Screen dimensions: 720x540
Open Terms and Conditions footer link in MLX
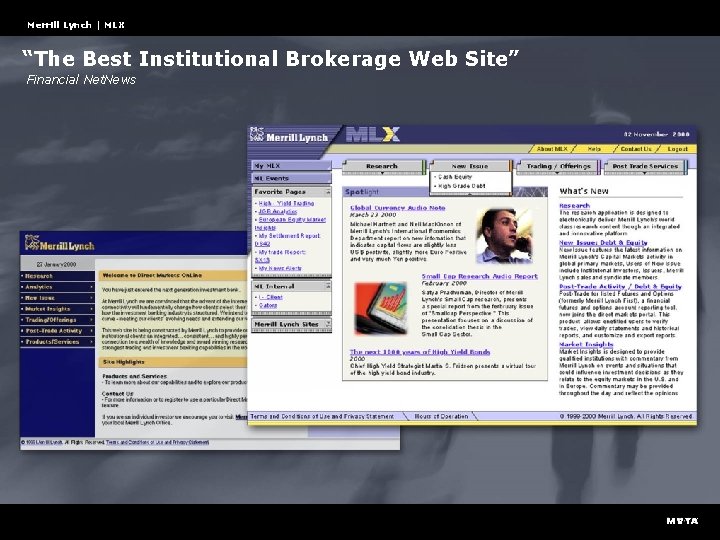pos(322,416)
